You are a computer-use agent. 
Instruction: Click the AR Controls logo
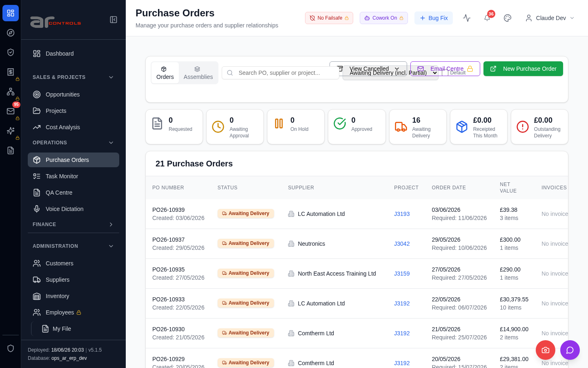click(56, 22)
